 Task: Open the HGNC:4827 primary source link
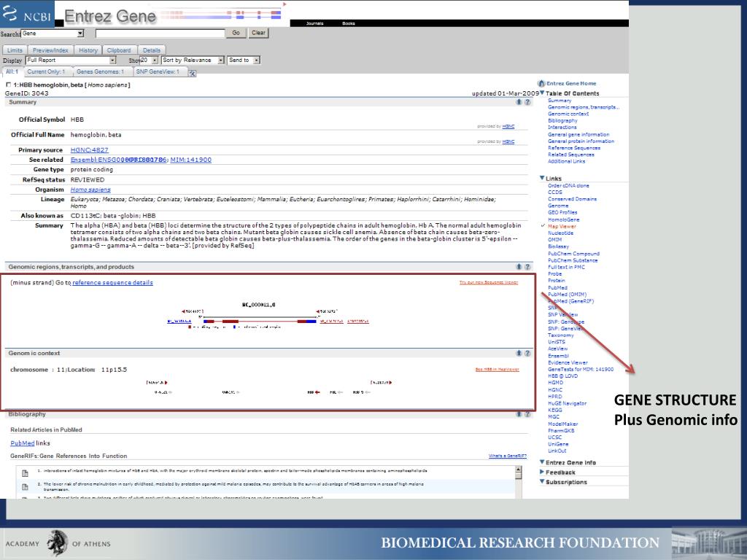click(x=89, y=149)
